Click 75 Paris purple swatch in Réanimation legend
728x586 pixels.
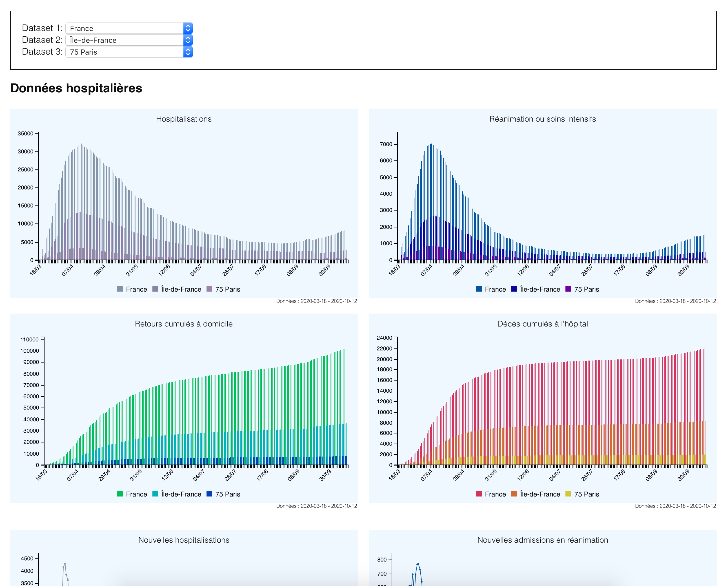click(568, 289)
